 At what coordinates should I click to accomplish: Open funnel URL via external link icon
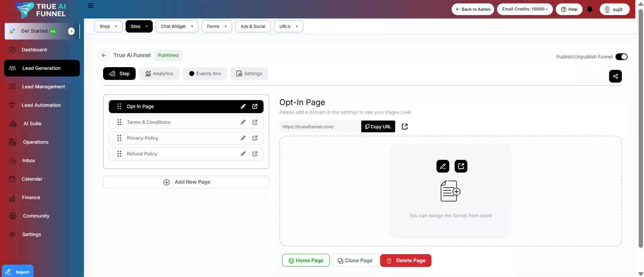[x=405, y=127]
